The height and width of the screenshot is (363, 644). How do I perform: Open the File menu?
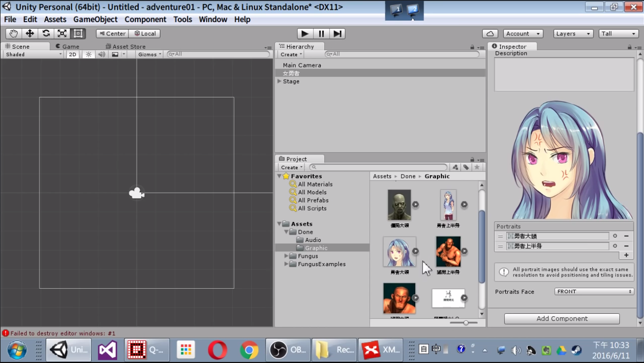click(x=10, y=19)
